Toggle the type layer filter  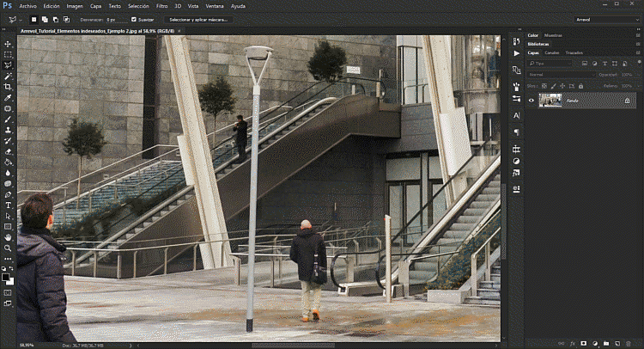click(x=605, y=64)
